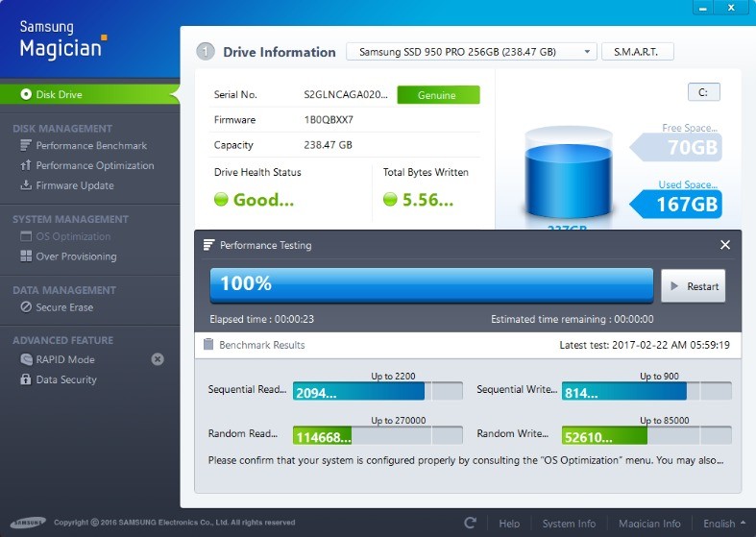Open RAPID Mode feature
The height and width of the screenshot is (537, 756).
[x=65, y=359]
